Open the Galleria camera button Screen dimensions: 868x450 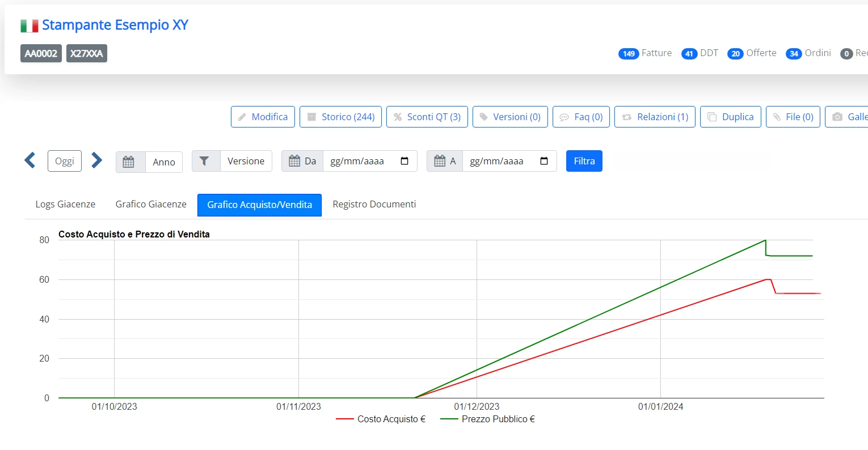[848, 117]
